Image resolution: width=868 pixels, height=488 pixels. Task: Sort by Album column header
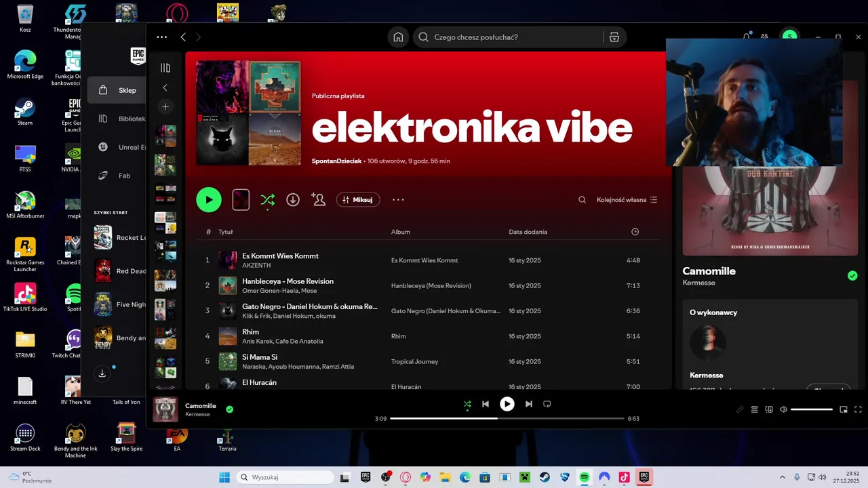(x=401, y=232)
